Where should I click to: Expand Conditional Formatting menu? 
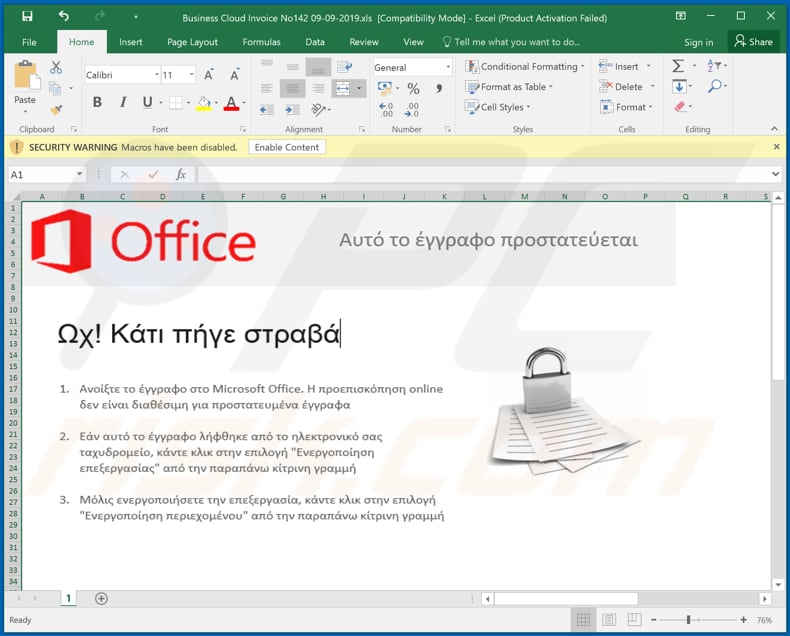click(524, 67)
